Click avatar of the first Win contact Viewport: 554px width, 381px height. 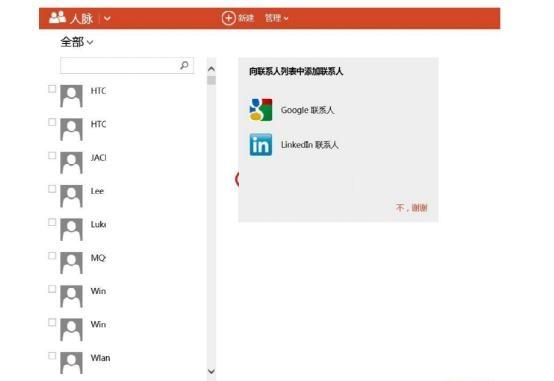[71, 296]
